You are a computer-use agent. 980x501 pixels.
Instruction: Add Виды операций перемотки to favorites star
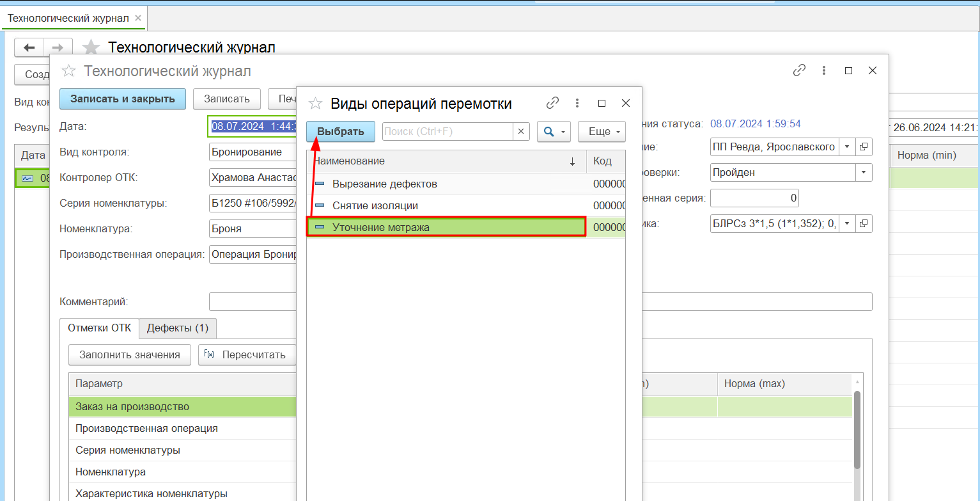click(315, 104)
